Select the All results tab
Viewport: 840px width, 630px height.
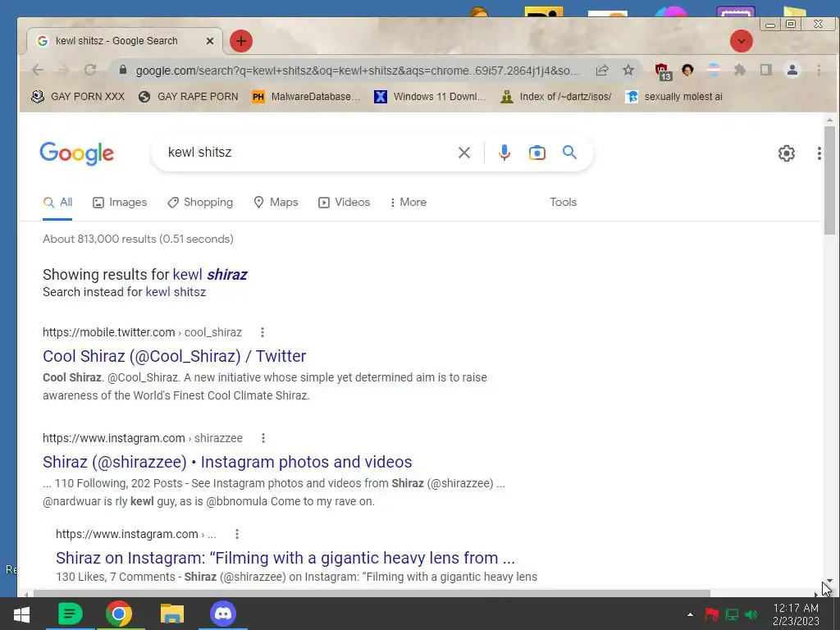(58, 203)
